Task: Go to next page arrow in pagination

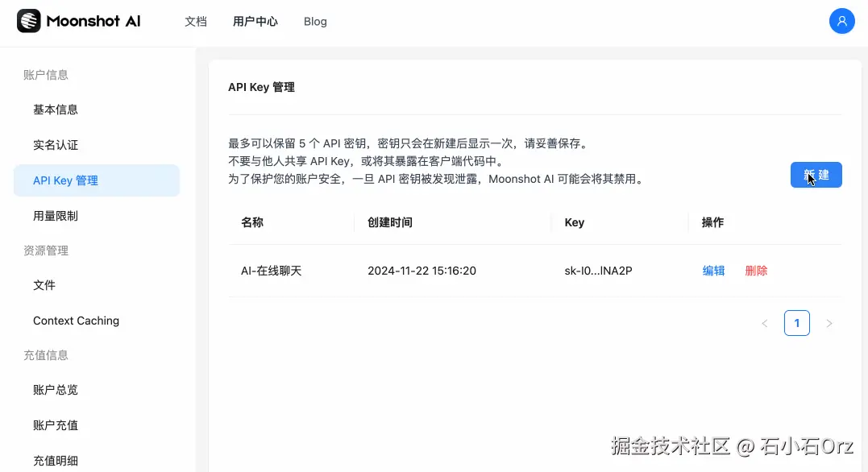Action: (x=829, y=323)
